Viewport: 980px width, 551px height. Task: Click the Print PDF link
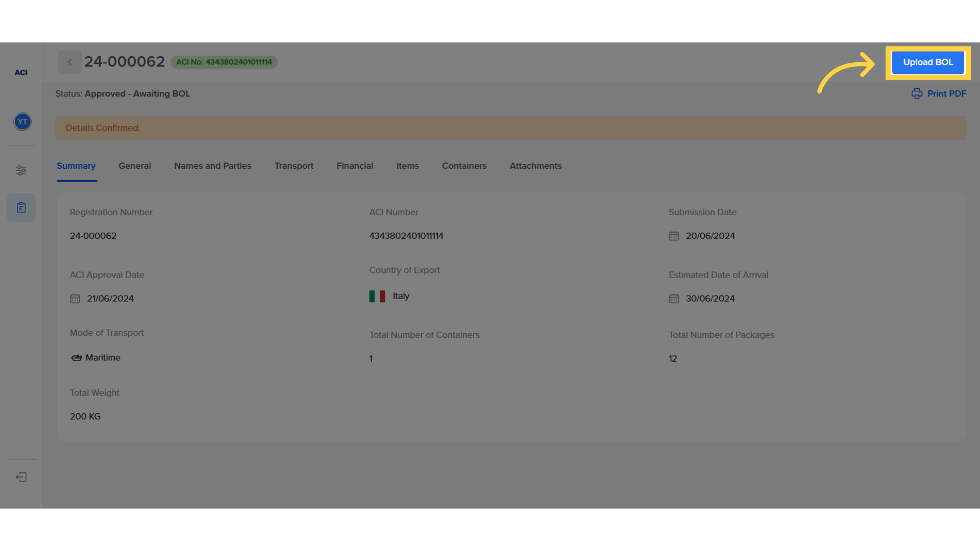point(945,93)
